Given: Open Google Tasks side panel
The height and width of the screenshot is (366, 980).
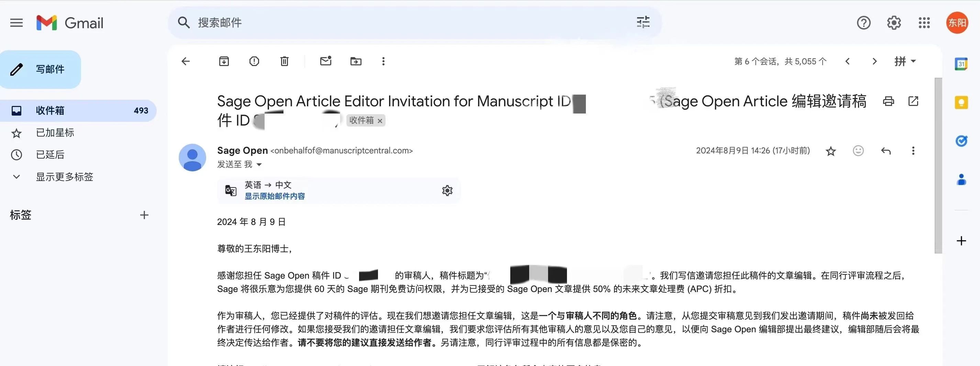Looking at the screenshot, I should point(961,141).
